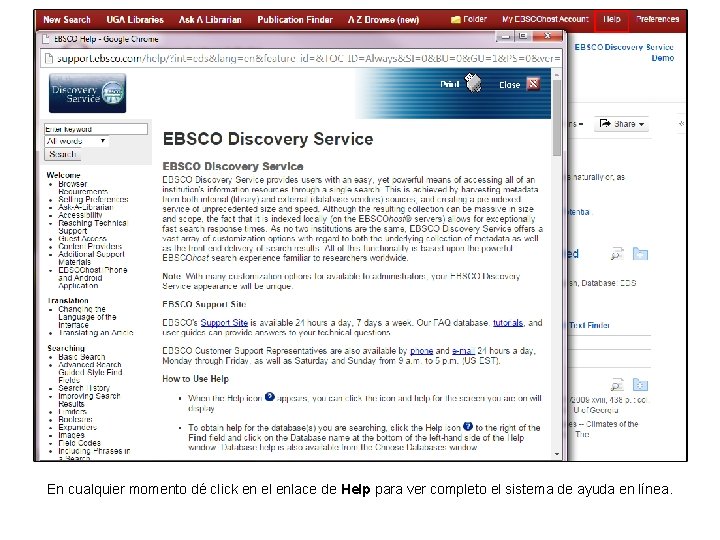
Task: Close the EBSCO Help Chrome window
Action: [547, 36]
